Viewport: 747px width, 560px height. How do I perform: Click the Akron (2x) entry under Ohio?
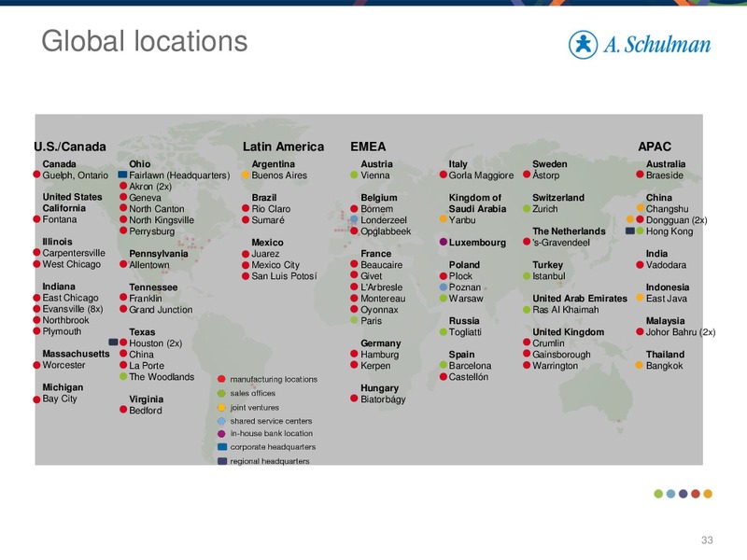(x=150, y=186)
